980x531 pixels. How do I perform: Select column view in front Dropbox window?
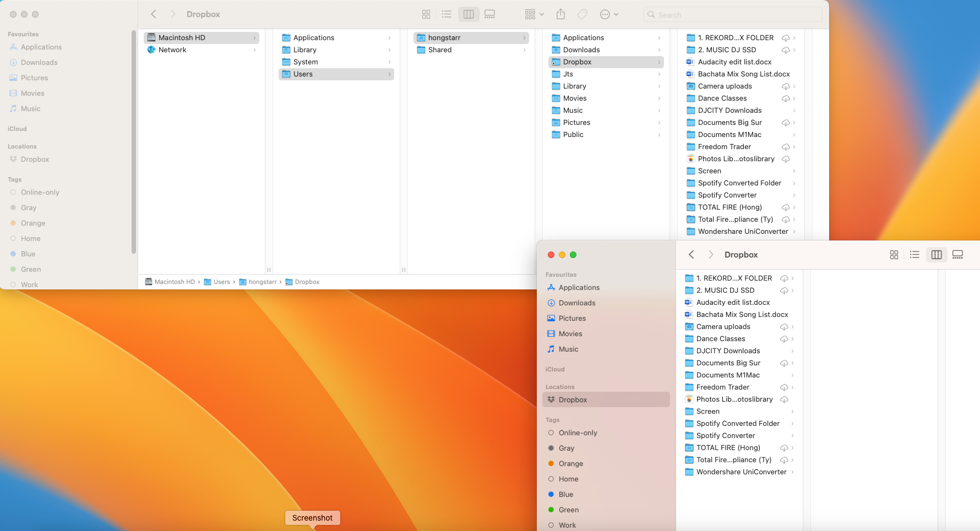pos(937,255)
